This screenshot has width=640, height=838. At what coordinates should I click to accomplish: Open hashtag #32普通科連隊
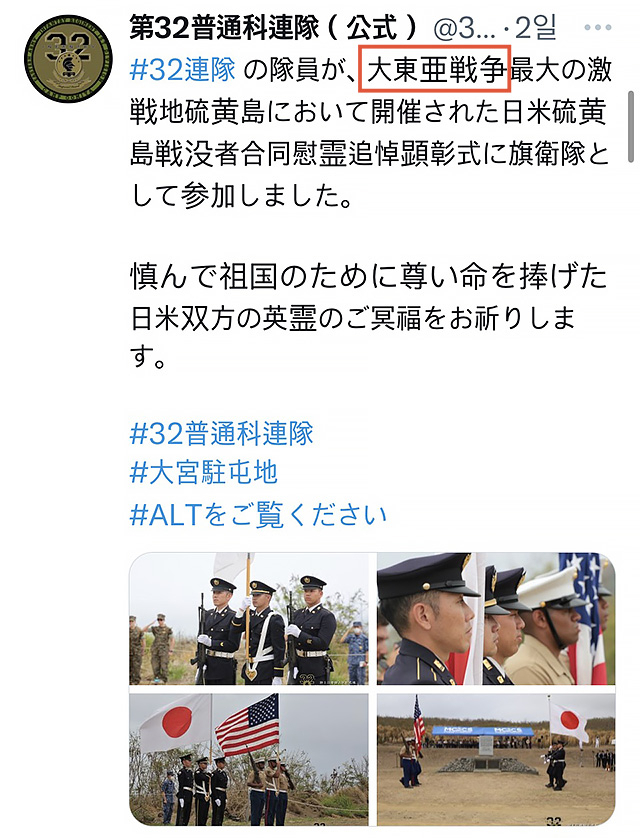coord(222,433)
